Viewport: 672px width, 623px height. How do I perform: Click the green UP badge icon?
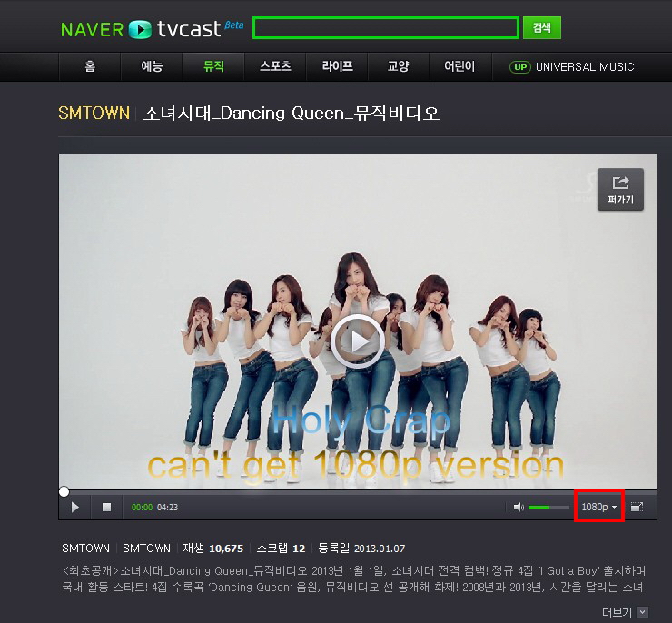(x=519, y=67)
